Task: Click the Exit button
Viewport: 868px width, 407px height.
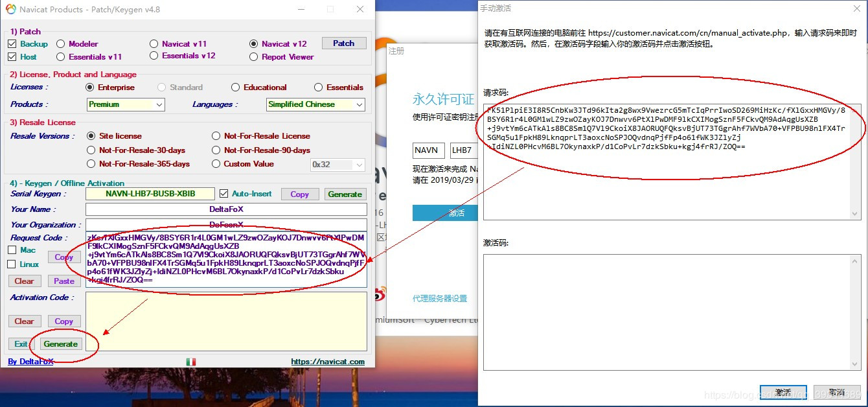Action: 22,344
